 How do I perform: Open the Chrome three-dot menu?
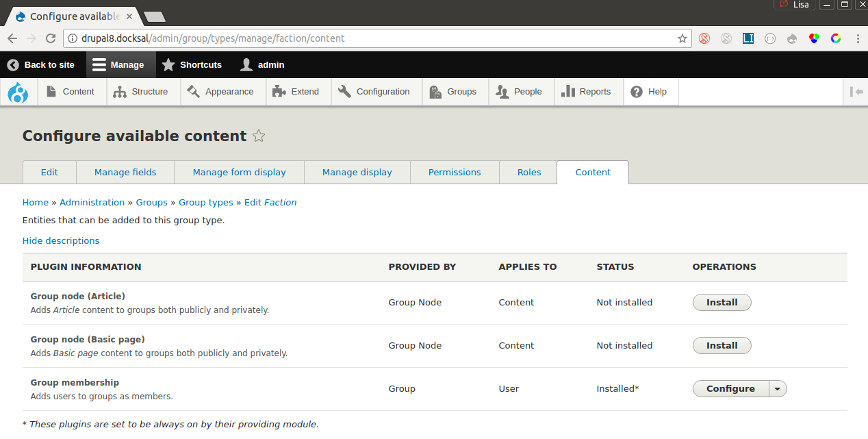[856, 39]
